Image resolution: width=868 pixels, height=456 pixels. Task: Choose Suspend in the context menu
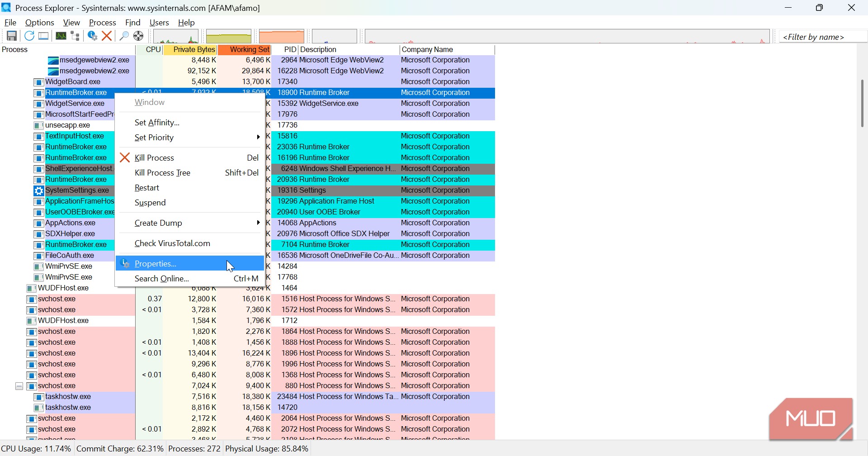point(190,203)
